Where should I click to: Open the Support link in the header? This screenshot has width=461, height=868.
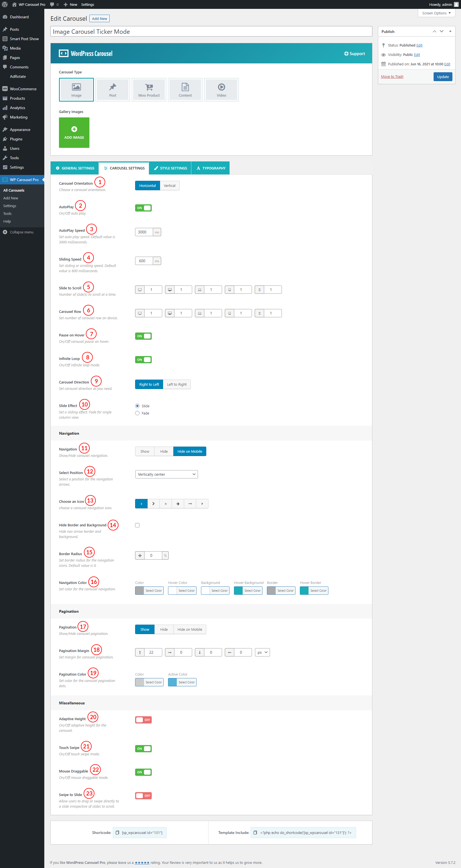354,54
